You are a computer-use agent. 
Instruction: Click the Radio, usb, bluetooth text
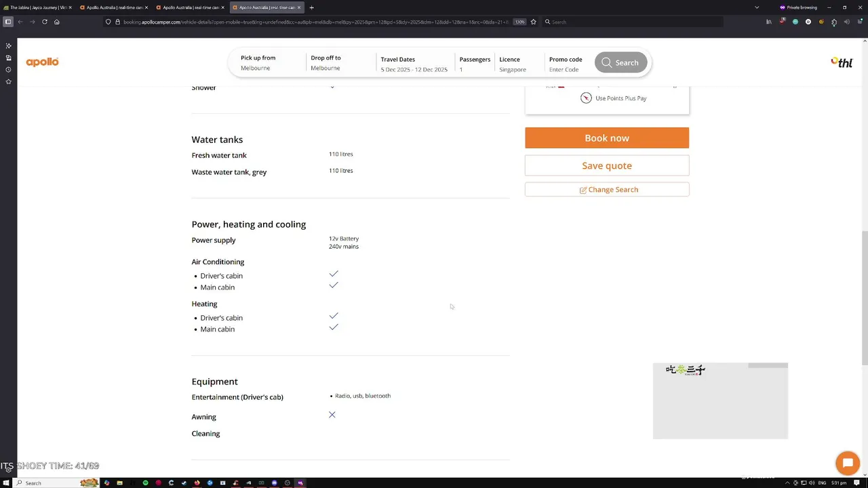[x=363, y=396]
